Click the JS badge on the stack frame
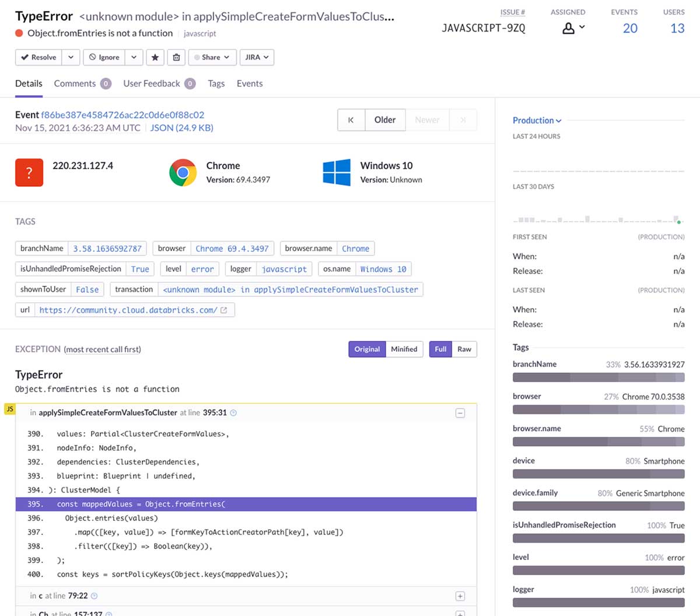 point(9,408)
